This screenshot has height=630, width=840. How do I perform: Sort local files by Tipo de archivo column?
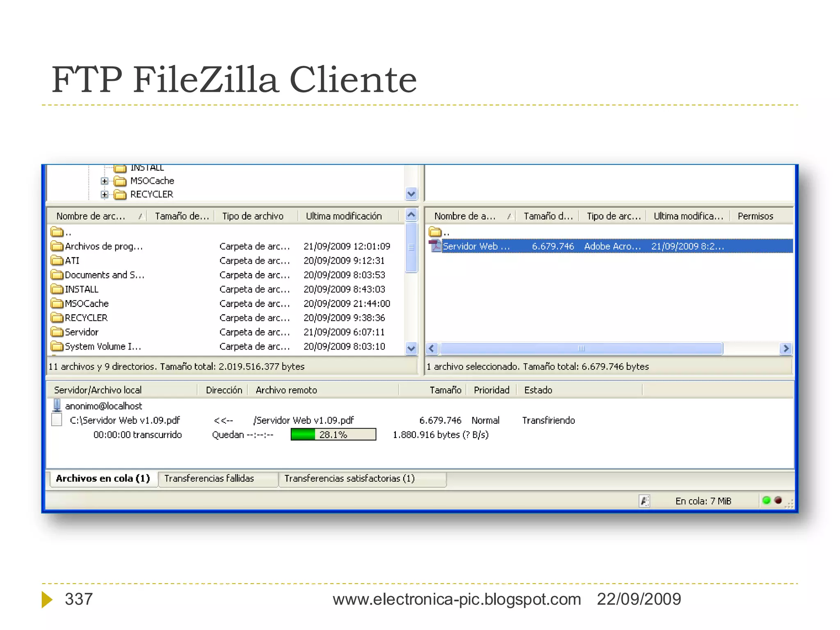coord(256,216)
